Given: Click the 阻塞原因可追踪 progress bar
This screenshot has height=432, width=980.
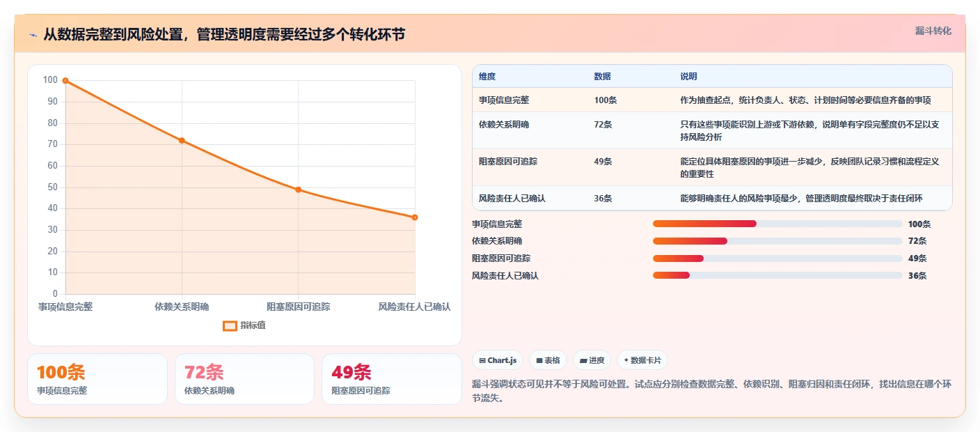Looking at the screenshot, I should click(777, 259).
